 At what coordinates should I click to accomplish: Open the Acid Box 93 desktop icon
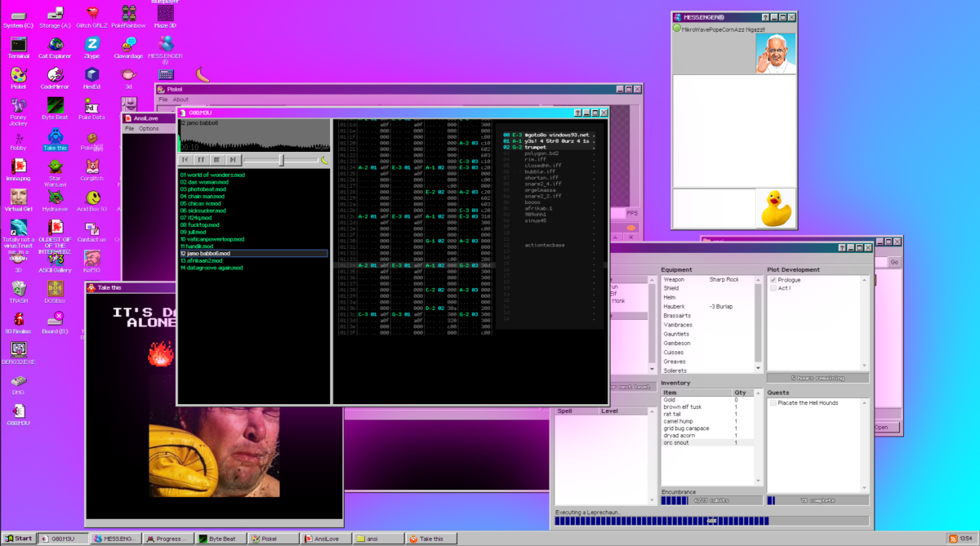pos(91,200)
